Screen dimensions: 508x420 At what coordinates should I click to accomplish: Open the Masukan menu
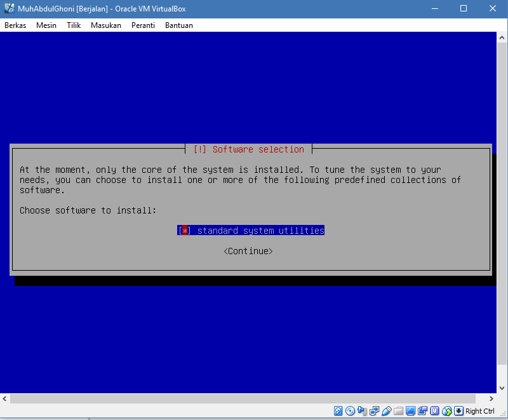click(106, 25)
